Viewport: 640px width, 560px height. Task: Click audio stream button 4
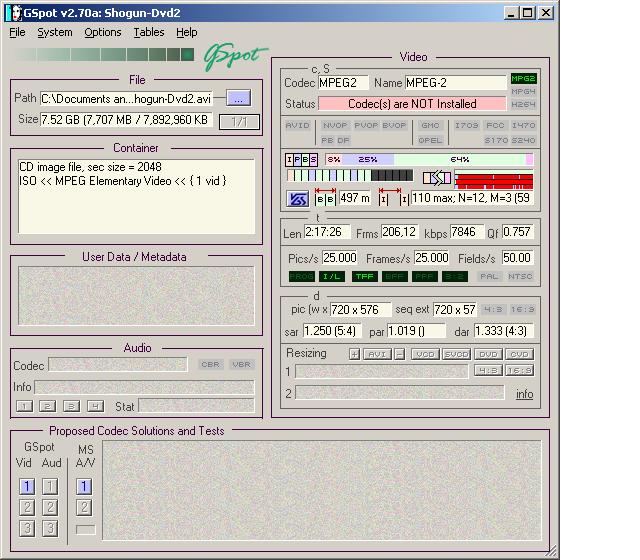pos(95,406)
